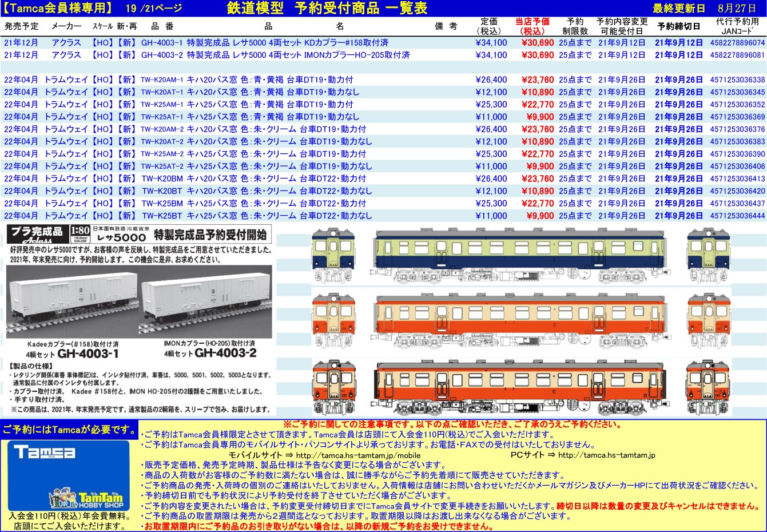Screen dimensions: 767x532
Task: Click the blue railcar right front-view drawing
Action: point(708,256)
